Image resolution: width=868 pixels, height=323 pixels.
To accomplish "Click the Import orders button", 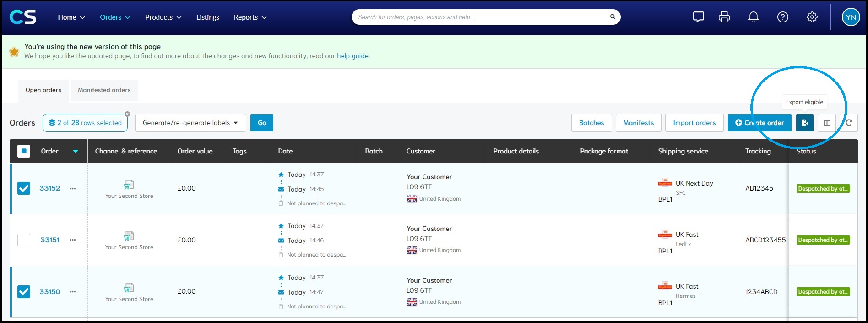I will click(694, 123).
